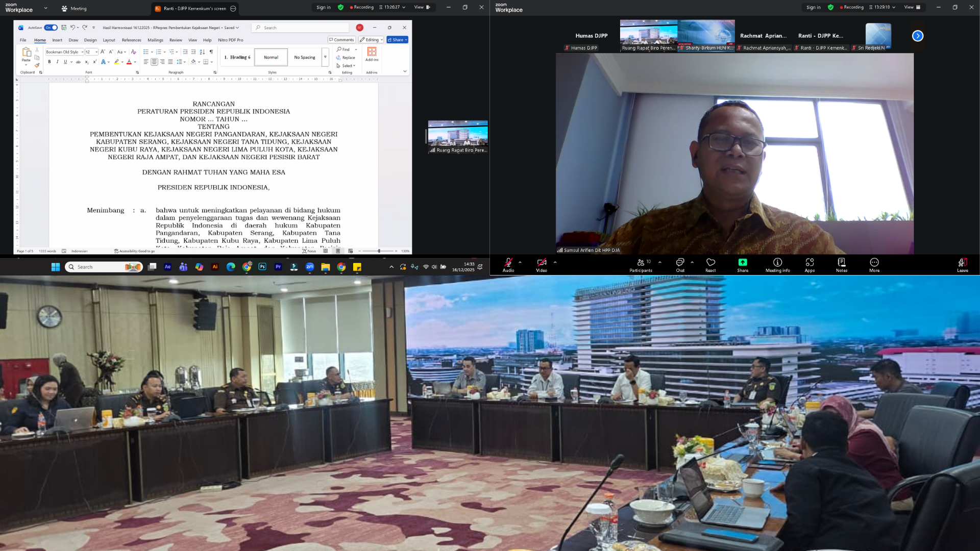The height and width of the screenshot is (551, 980).
Task: Open the Bookman Old Style font dropdown
Action: 82,52
